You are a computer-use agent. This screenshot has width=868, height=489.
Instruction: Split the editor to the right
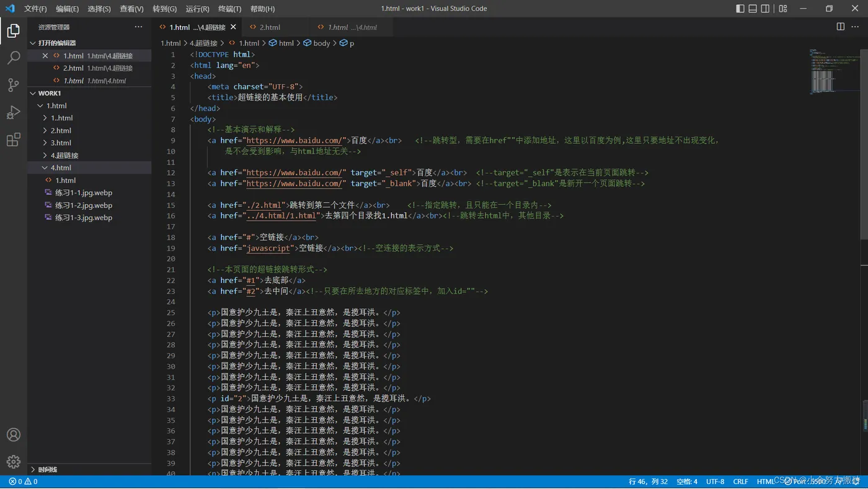[x=841, y=27]
